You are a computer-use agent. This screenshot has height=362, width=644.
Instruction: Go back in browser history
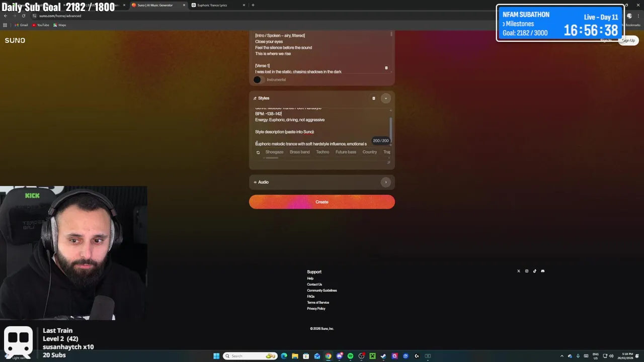point(6,16)
